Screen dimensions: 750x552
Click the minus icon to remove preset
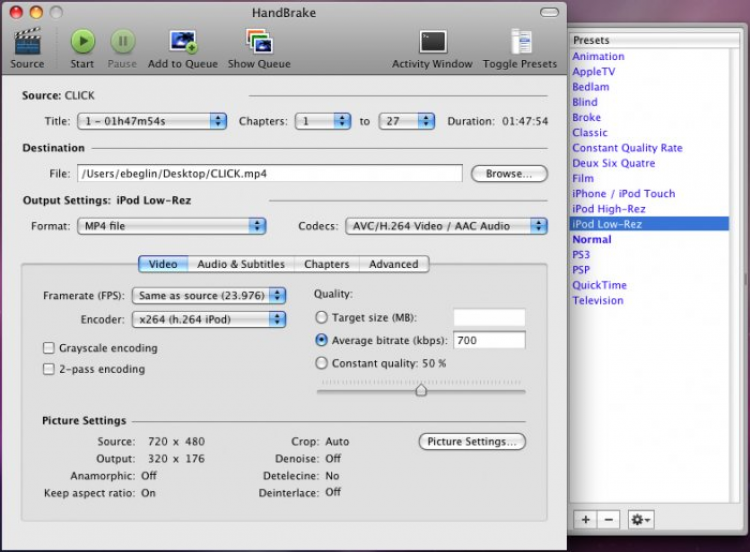click(609, 520)
